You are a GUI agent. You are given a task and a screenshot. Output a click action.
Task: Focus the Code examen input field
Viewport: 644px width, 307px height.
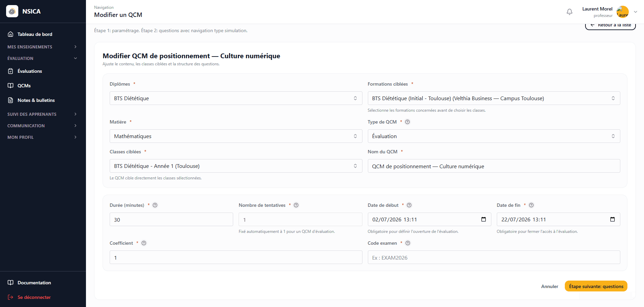[494, 257]
